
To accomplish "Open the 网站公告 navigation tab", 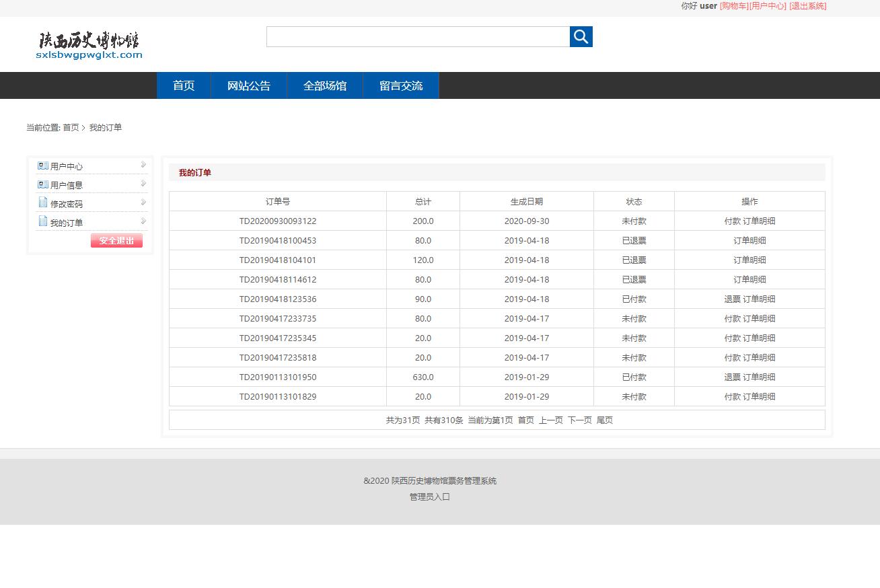I will [249, 85].
